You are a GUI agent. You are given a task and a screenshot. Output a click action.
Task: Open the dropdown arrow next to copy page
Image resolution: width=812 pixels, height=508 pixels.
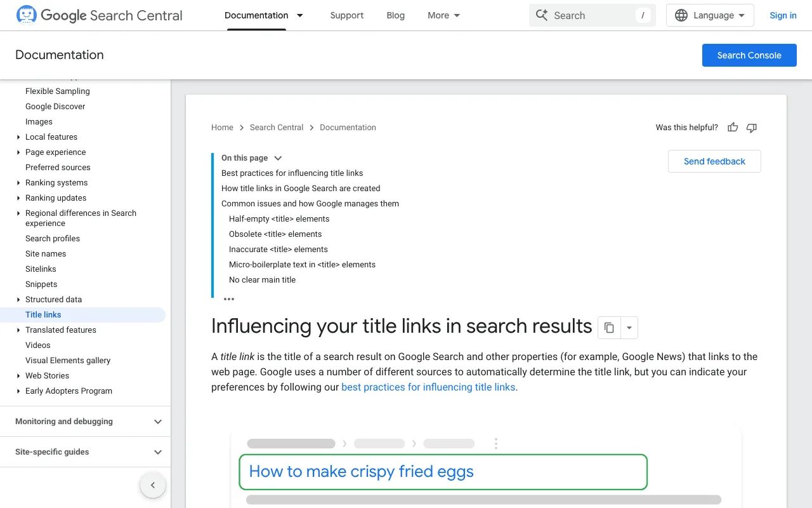tap(629, 328)
